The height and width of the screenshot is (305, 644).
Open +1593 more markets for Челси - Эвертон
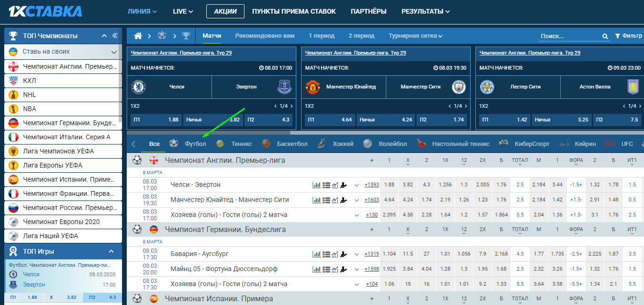tap(372, 185)
